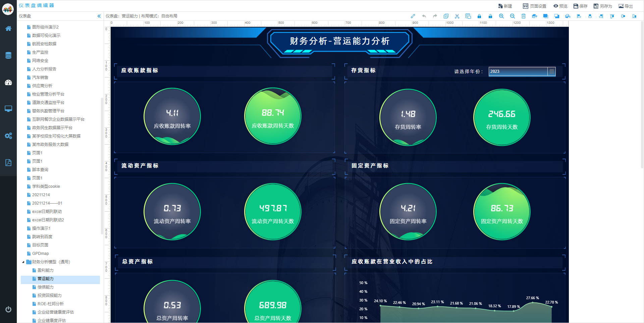644x323 pixels.
Task: Move layer down one level
Action: pyautogui.click(x=568, y=16)
